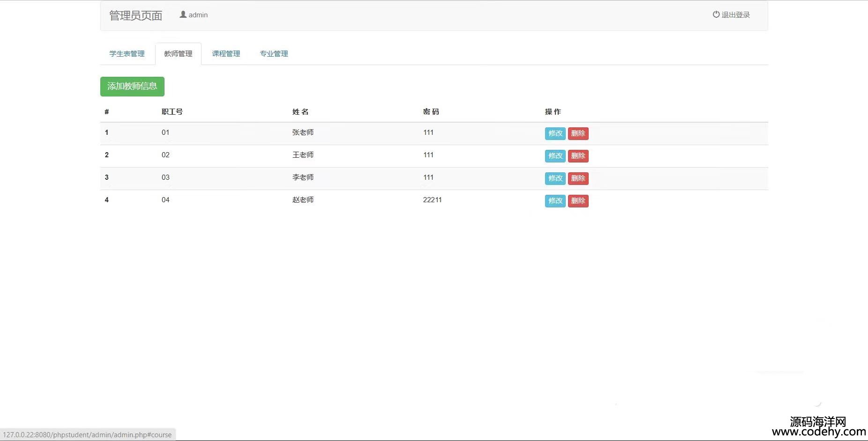
Task: Delete the 赵老师 teacher record
Action: (578, 201)
